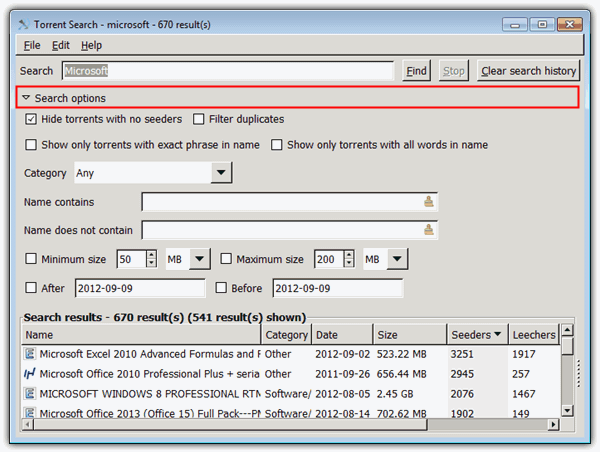Viewport: 600px width, 452px height.
Task: Sort results by Seeders column
Action: click(478, 335)
